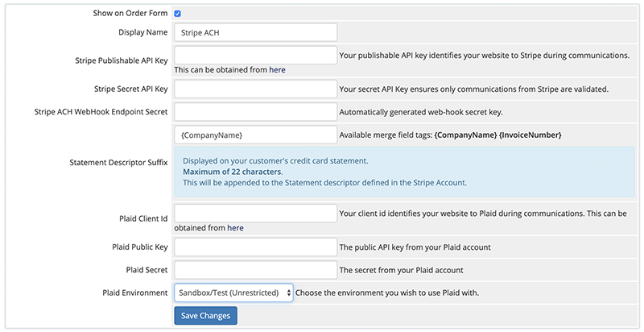Screen dimensions: 644x332
Task: Focus the Plaid Secret input field
Action: point(255,270)
